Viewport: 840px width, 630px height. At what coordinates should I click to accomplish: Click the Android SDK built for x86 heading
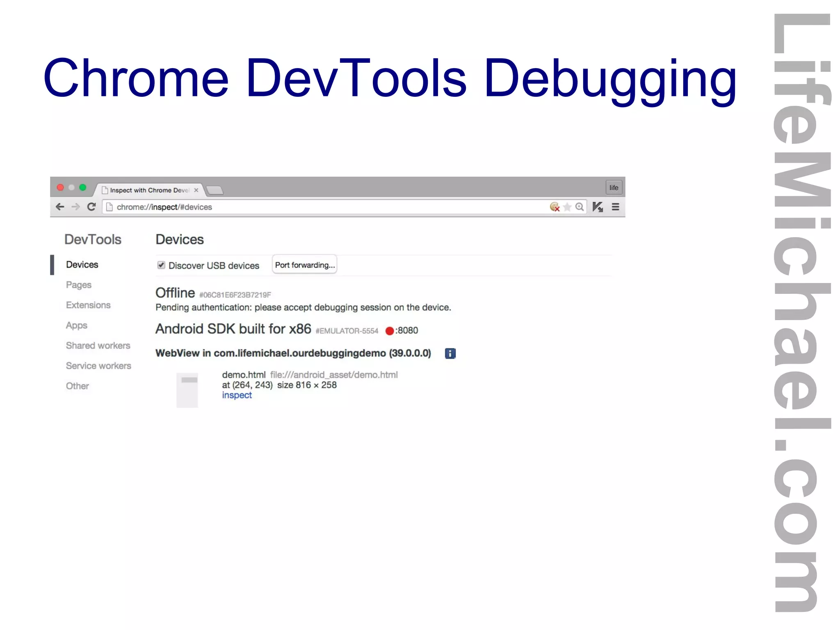tap(233, 329)
